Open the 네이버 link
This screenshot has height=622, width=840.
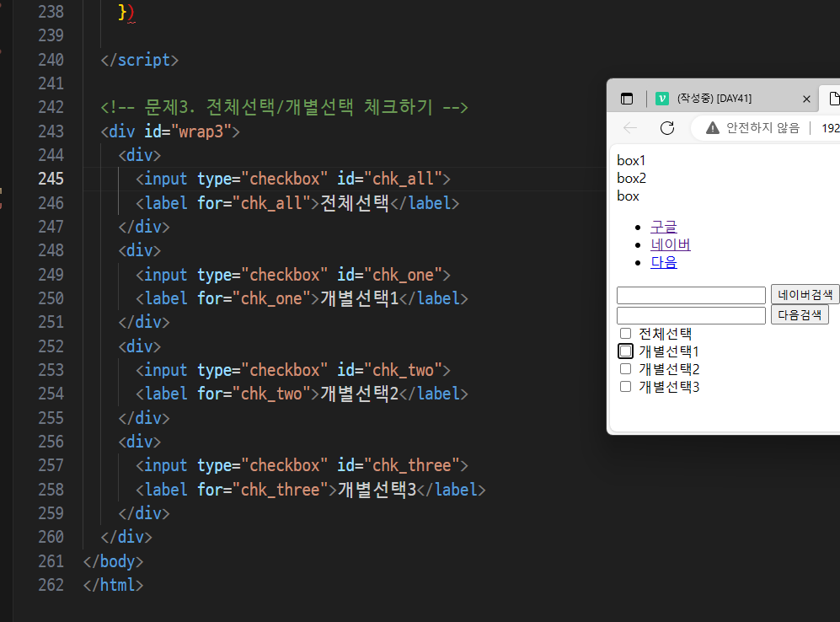click(x=670, y=244)
